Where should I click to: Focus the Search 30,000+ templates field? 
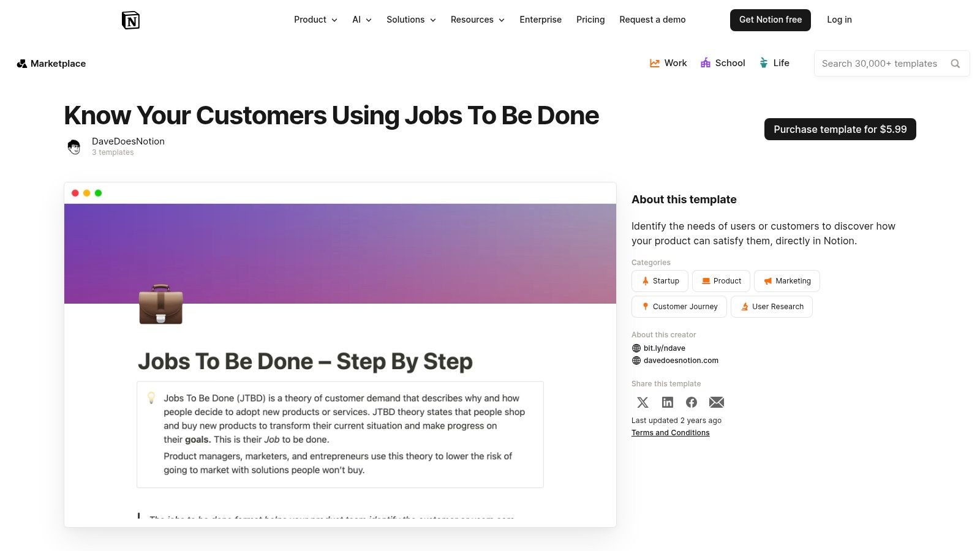pyautogui.click(x=880, y=64)
